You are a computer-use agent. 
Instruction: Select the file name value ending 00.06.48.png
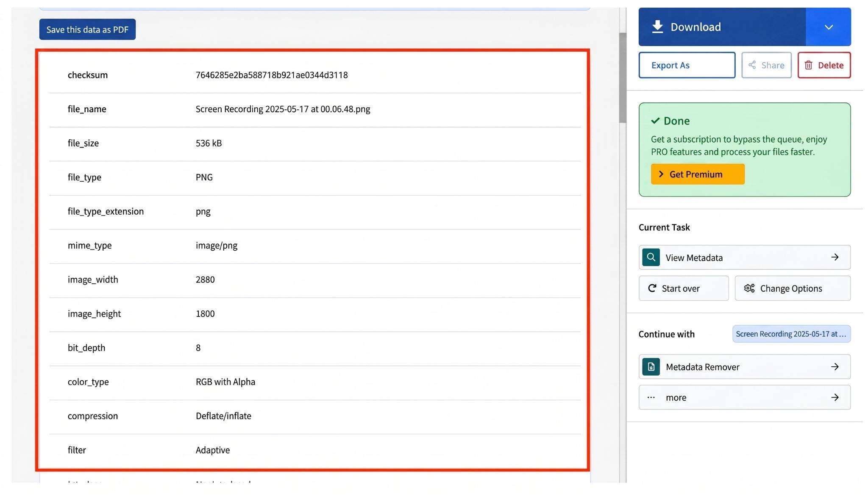point(283,109)
